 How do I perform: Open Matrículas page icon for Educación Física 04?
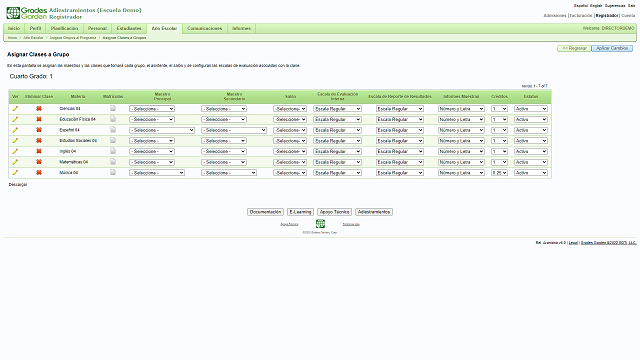113,119
